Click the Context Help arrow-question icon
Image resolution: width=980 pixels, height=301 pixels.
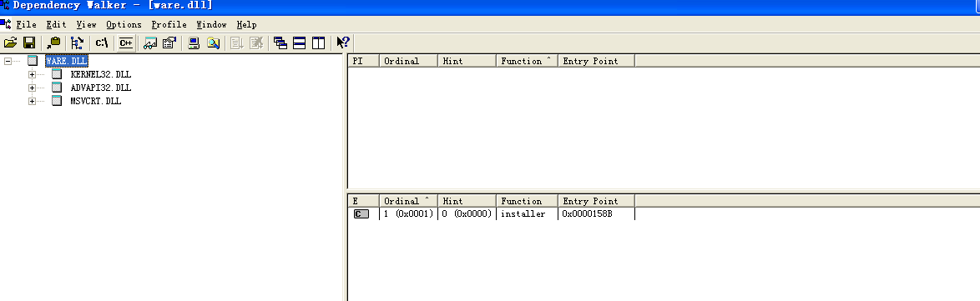coord(343,43)
